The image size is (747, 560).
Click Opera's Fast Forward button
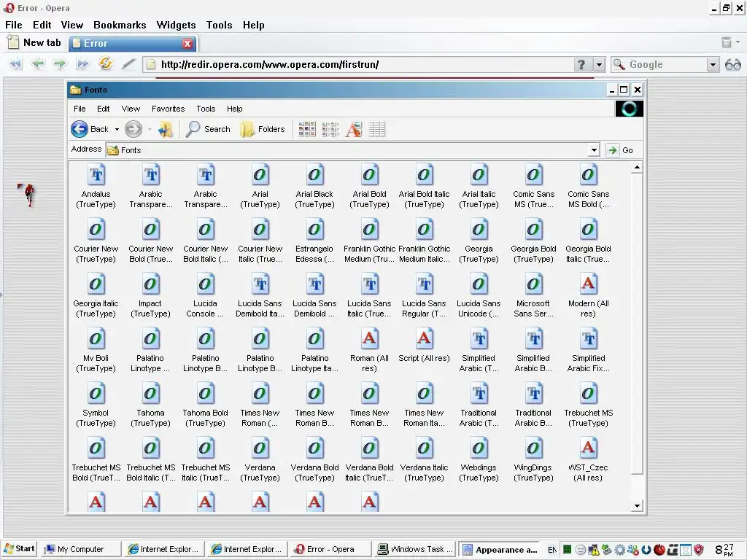[x=82, y=63]
